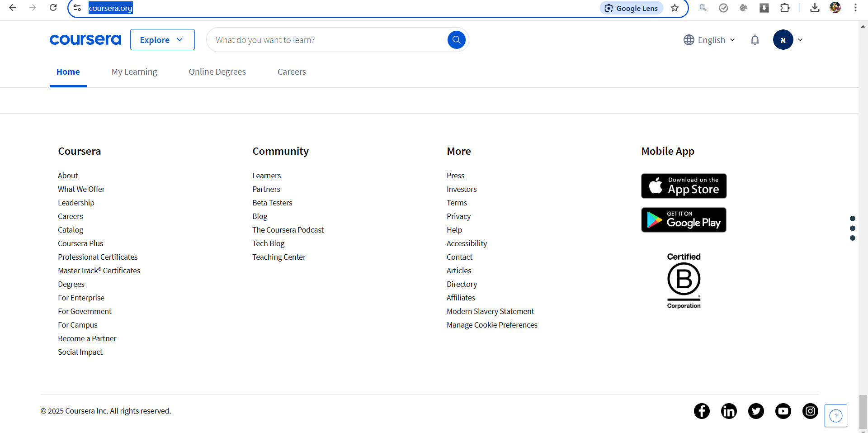Open the Teaching Center link
This screenshot has width=868, height=433.
pos(279,257)
